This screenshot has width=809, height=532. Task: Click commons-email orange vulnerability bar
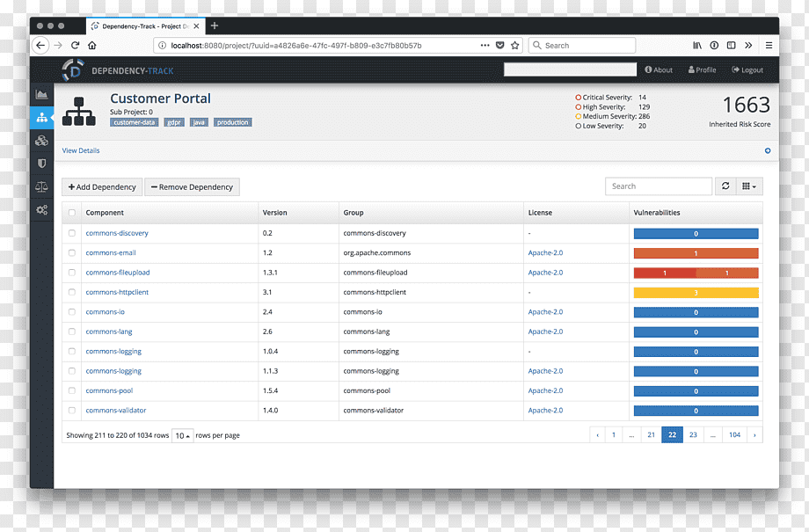coord(696,253)
